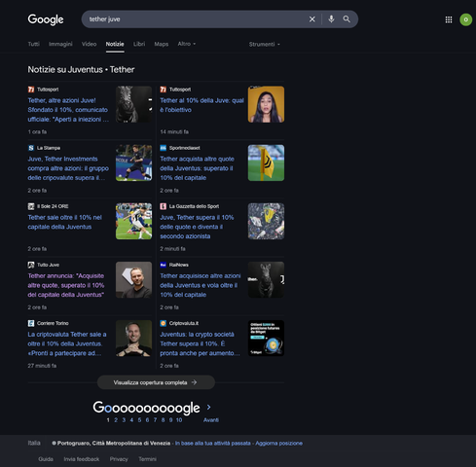Open the green account avatar
476x467 pixels.
(x=465, y=19)
